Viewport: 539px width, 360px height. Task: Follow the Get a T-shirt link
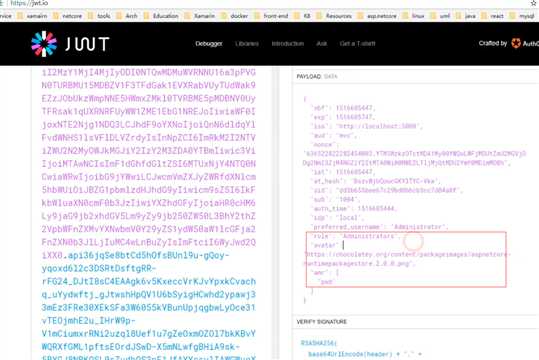coord(358,44)
